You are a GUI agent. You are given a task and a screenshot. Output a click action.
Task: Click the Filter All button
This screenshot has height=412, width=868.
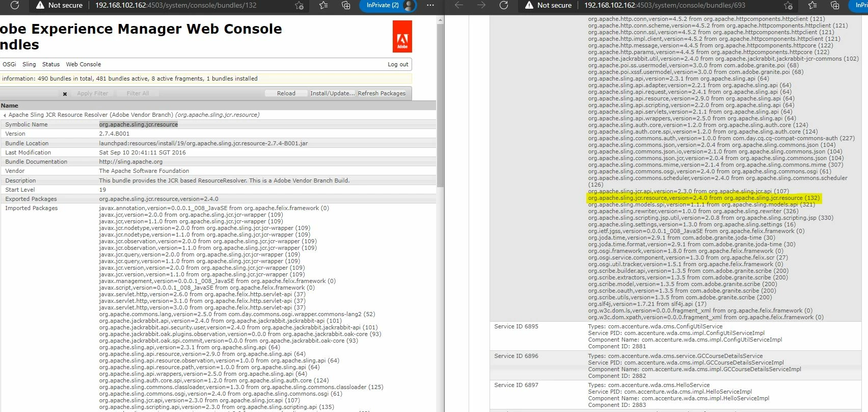(138, 93)
